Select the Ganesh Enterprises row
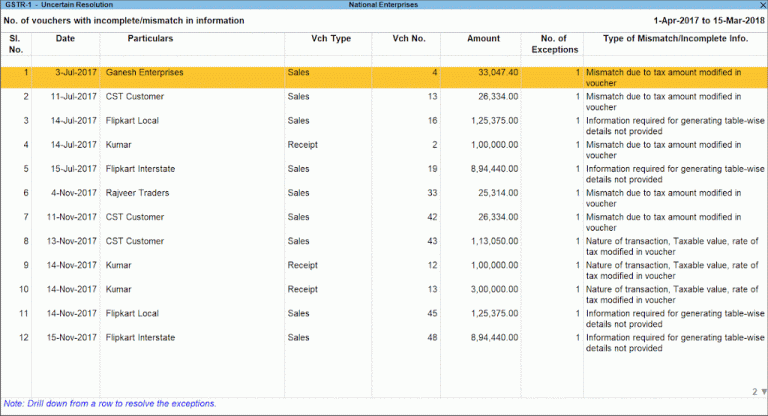The height and width of the screenshot is (416, 768). 384,77
